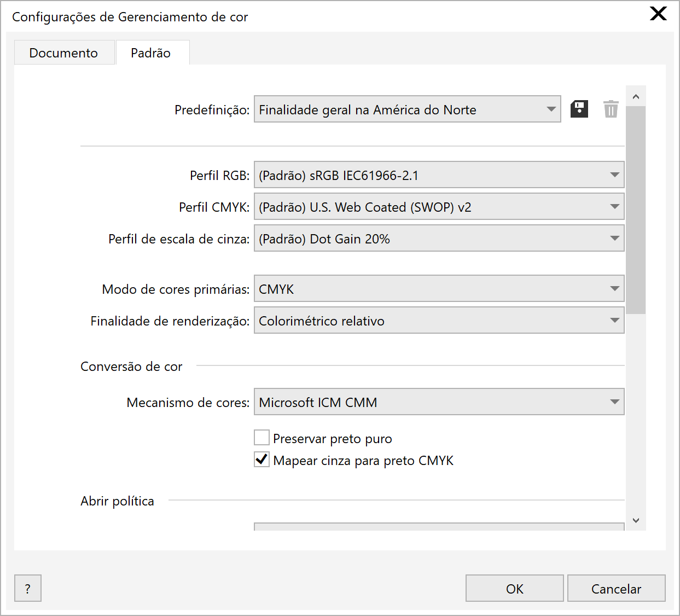This screenshot has width=680, height=616.
Task: Select the Padrão tab
Action: pos(151,53)
